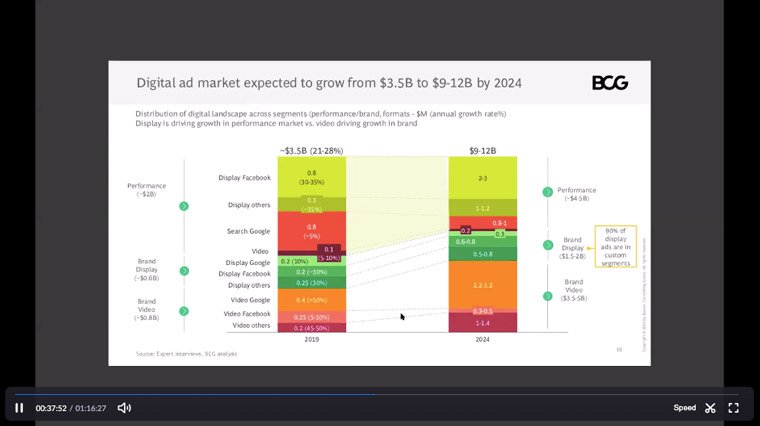
Task: Click the red '0.8 (~5%)' bar segment
Action: 312,231
